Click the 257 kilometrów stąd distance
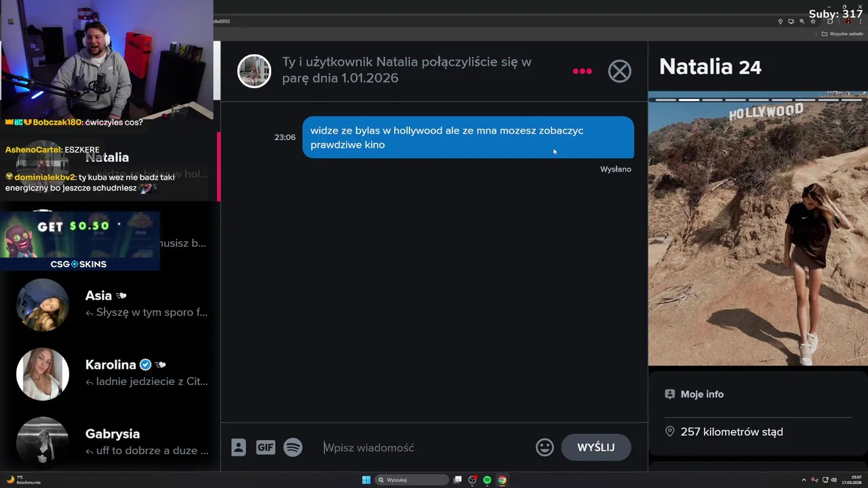This screenshot has height=488, width=868. pyautogui.click(x=732, y=432)
